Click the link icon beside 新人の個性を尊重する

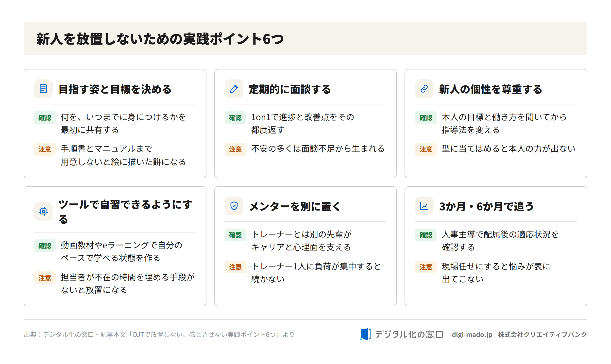[424, 89]
